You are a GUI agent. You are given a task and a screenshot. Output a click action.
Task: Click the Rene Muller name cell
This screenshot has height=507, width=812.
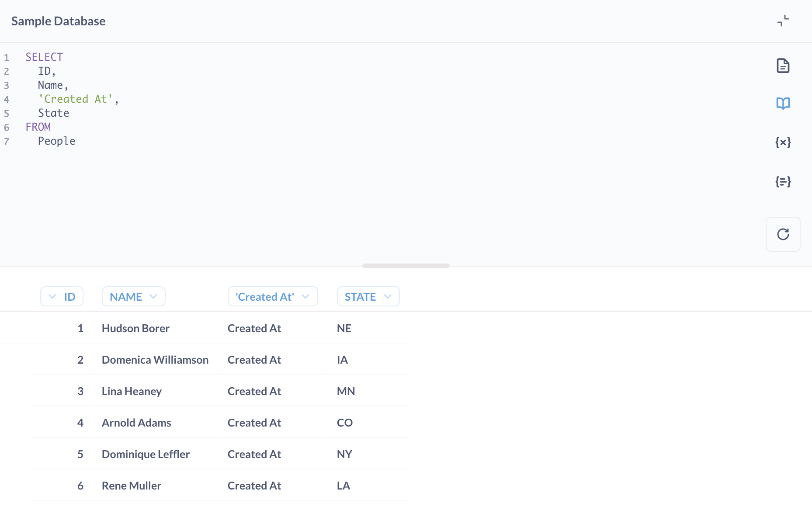click(132, 486)
